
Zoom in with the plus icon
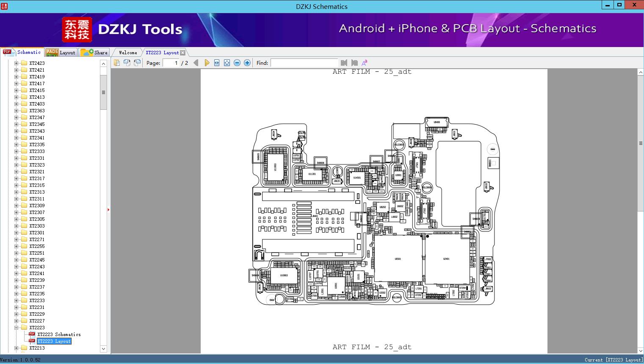point(247,63)
